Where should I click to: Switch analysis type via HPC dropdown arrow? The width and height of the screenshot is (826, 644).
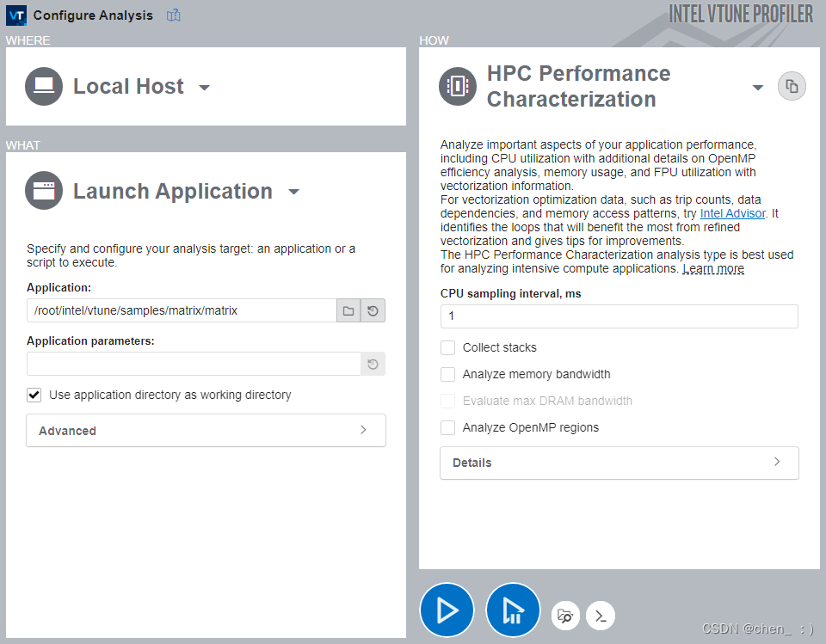[758, 86]
